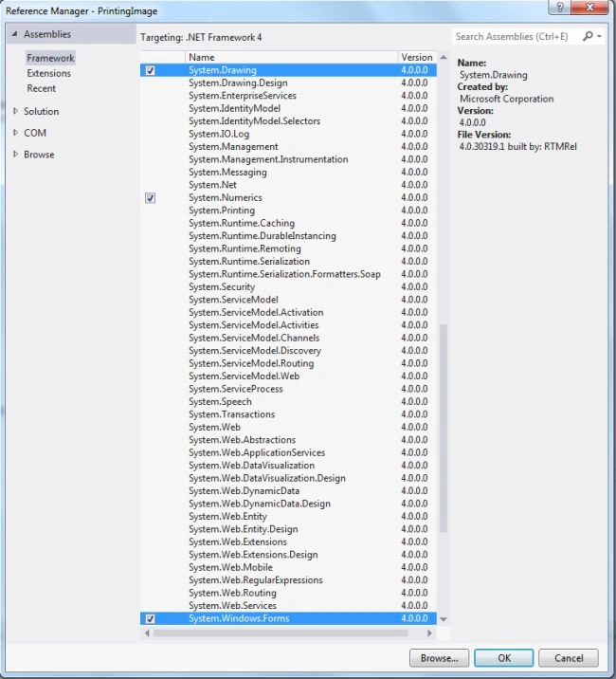
Task: Uncheck the System.Drawing checkbox
Action: pyautogui.click(x=151, y=70)
